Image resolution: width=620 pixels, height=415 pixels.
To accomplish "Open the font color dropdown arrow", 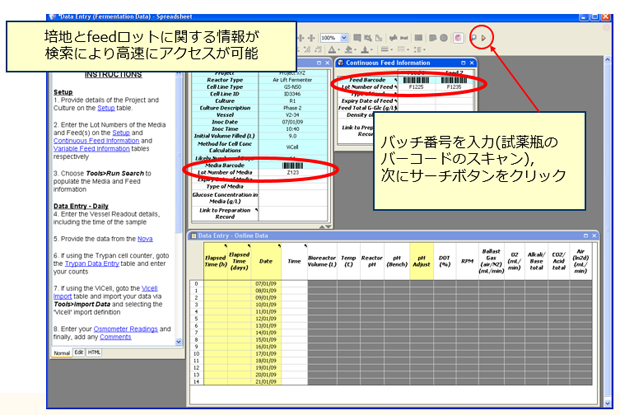I will [x=338, y=50].
